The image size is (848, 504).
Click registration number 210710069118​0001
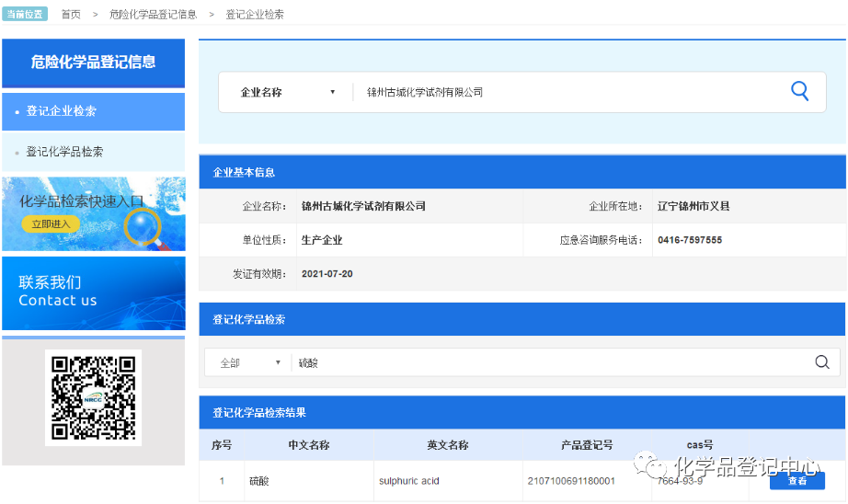[x=571, y=481]
